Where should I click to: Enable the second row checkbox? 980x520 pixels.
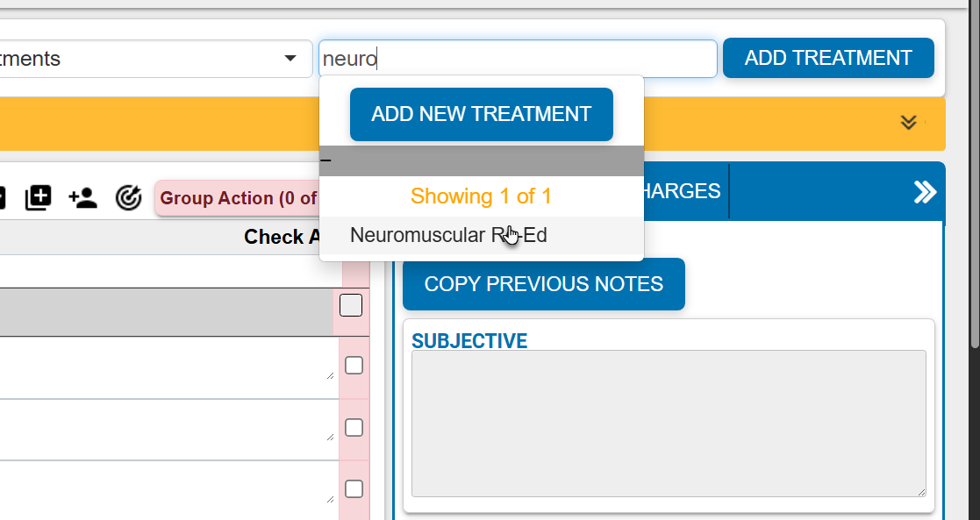354,366
